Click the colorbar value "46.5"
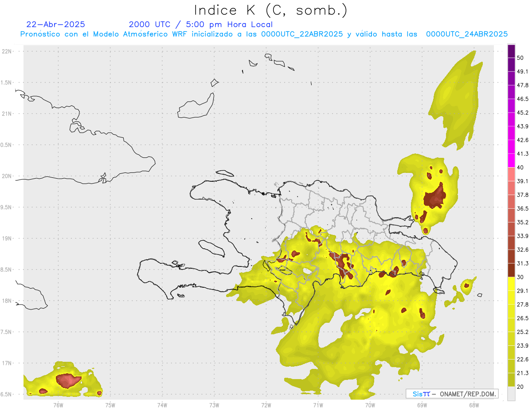Screen dimensions: 532x411 point(523,99)
